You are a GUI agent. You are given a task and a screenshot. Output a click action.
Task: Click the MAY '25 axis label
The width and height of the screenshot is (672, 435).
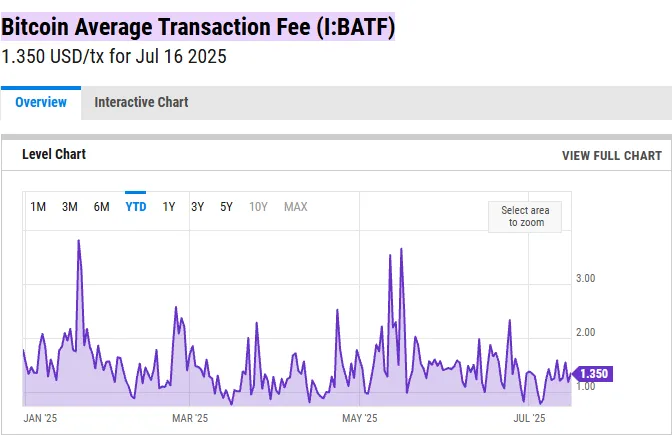point(360,418)
